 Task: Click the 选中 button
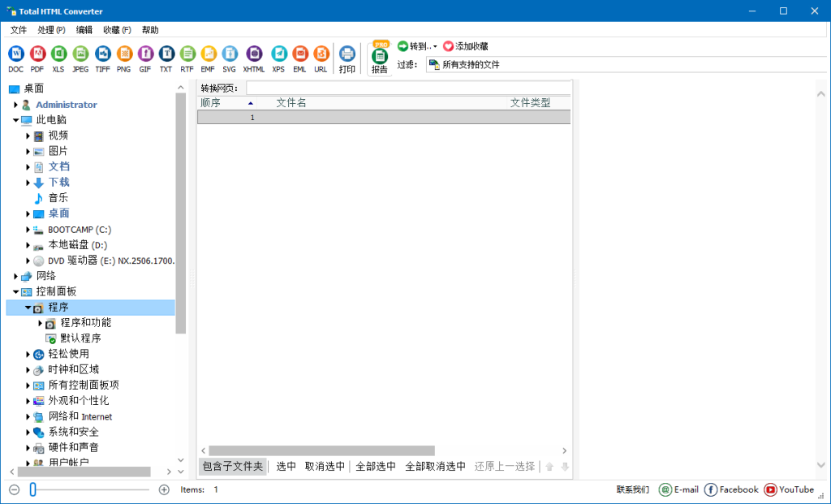[x=286, y=467]
